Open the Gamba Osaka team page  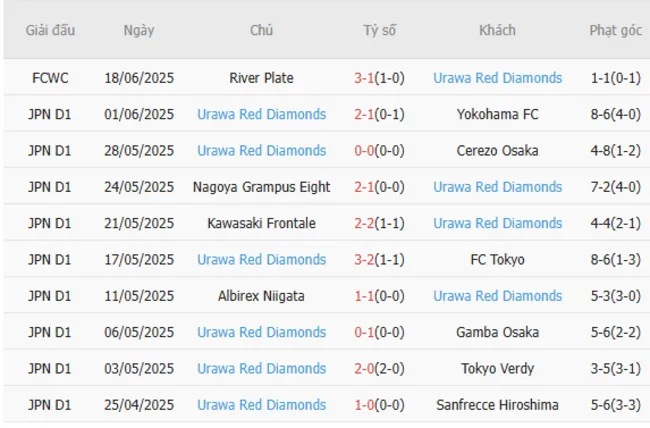click(497, 332)
